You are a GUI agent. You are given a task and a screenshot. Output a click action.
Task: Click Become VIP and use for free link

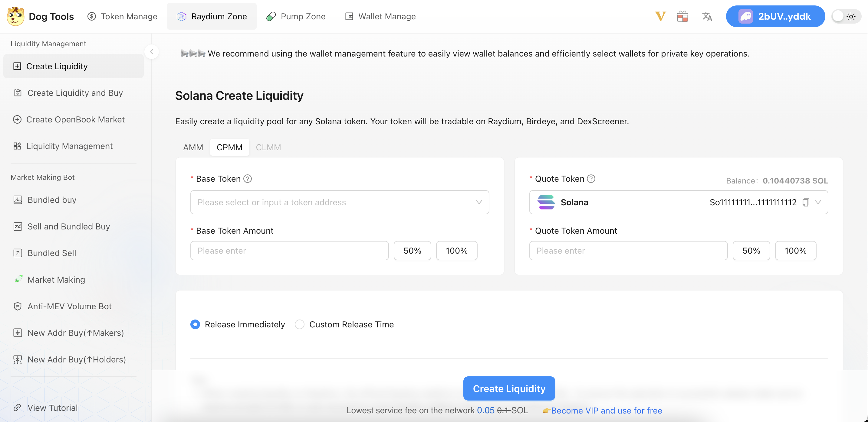[607, 411]
